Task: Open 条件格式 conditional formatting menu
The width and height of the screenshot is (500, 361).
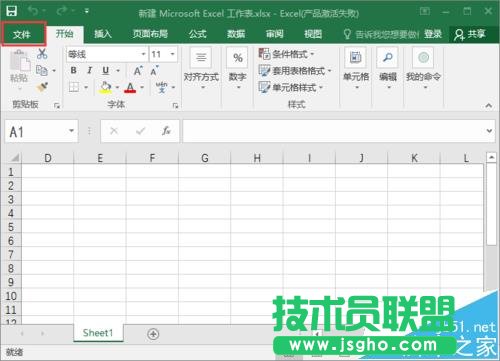Action: click(287, 54)
